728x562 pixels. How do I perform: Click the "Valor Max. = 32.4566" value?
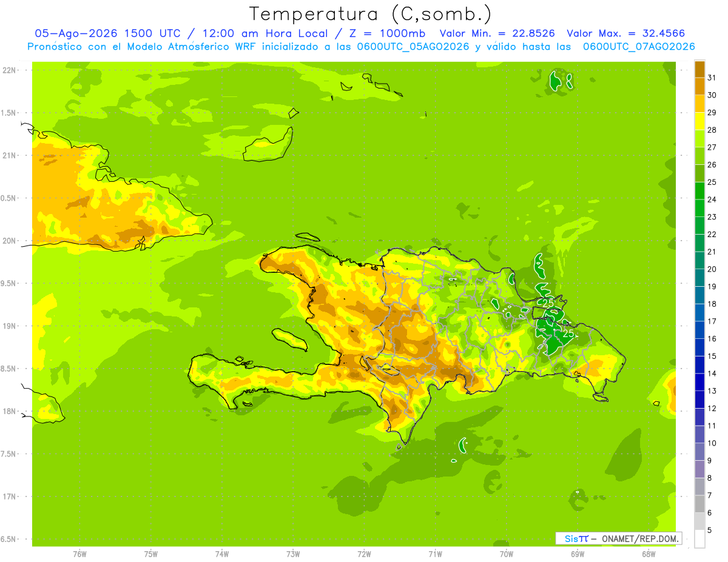pyautogui.click(x=629, y=33)
